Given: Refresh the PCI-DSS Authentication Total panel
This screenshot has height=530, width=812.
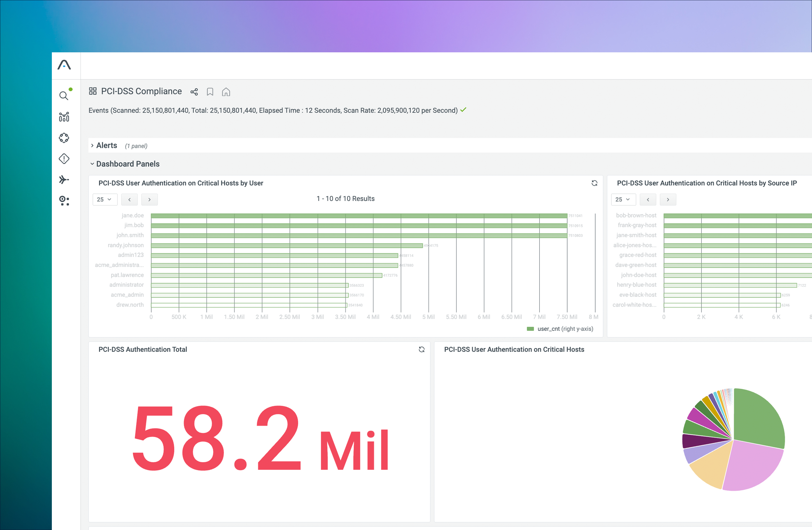Looking at the screenshot, I should pos(422,349).
